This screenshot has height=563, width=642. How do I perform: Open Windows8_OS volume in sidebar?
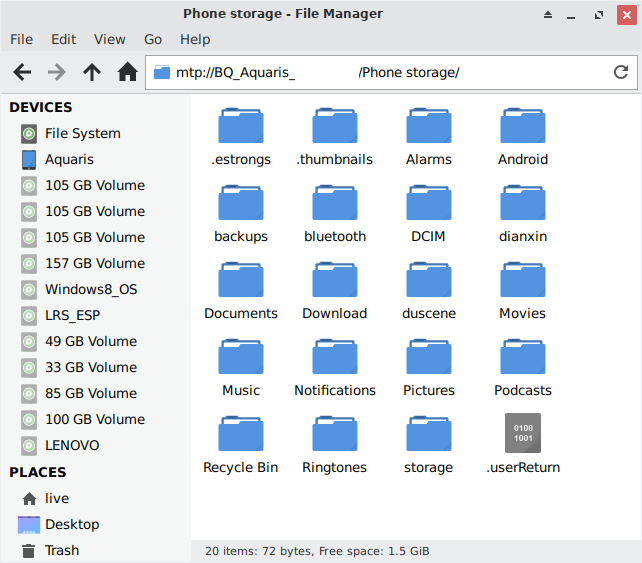click(91, 289)
